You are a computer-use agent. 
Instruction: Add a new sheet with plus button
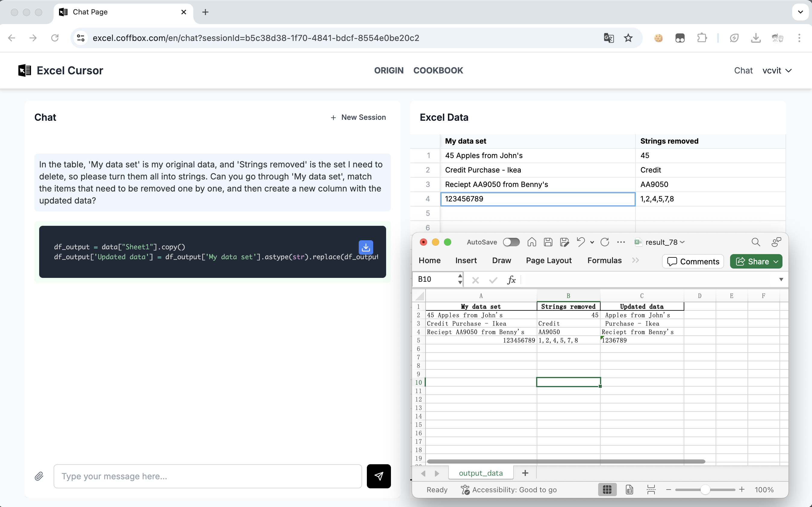point(525,473)
